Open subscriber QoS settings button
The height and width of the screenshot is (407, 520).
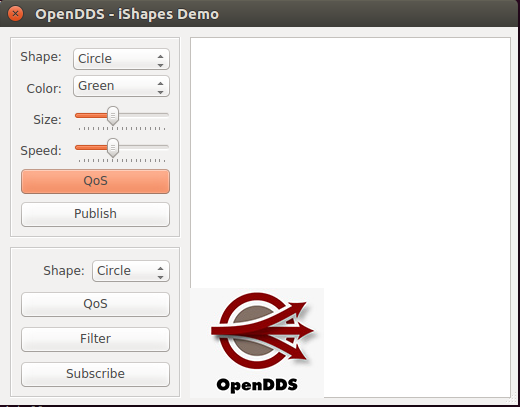95,304
